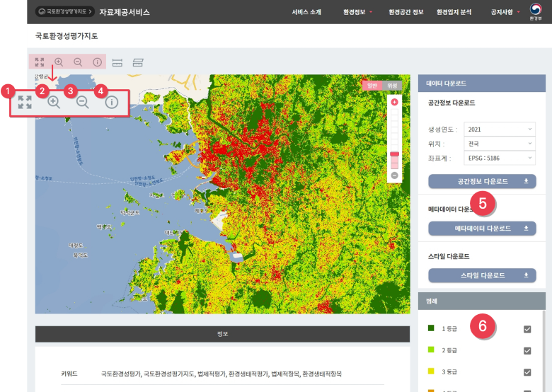Viewport: 552px width, 392px height.
Task: Click the small zoom-in magnifier in toolbar
Action: (59, 62)
